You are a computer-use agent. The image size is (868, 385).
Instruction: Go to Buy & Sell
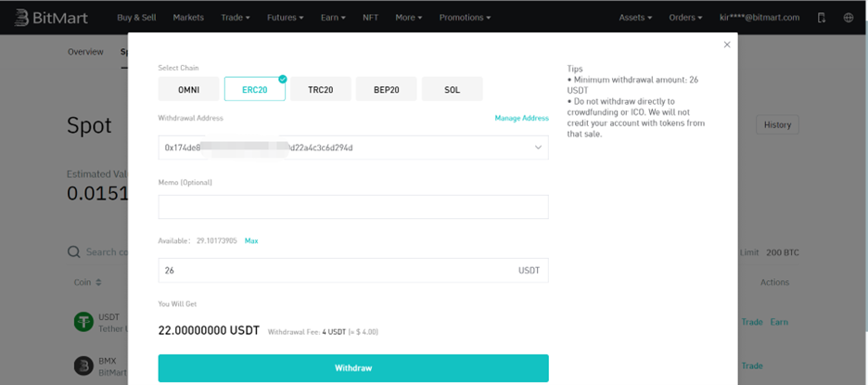pyautogui.click(x=136, y=18)
